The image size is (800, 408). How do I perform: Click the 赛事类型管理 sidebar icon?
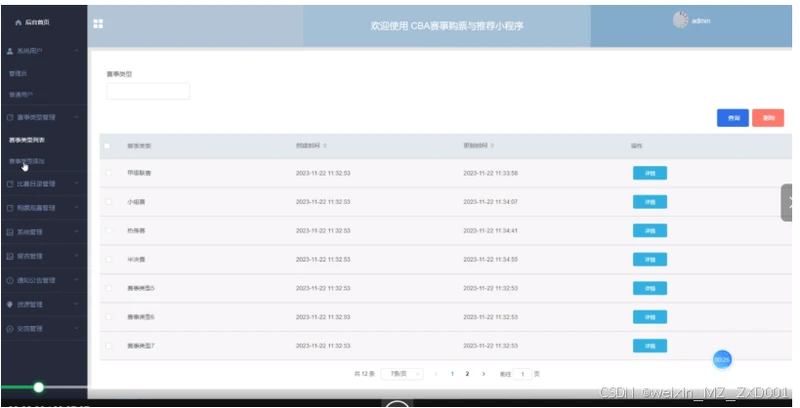point(10,117)
